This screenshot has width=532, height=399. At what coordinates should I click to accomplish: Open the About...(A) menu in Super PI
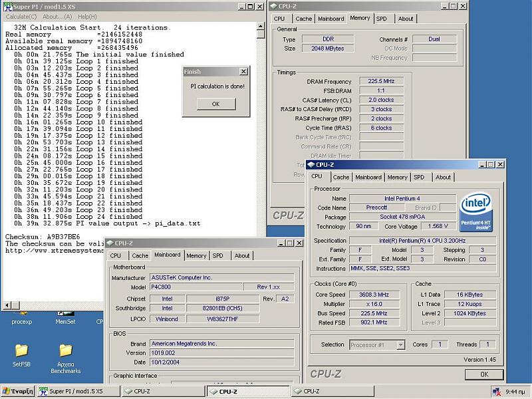pyautogui.click(x=57, y=16)
